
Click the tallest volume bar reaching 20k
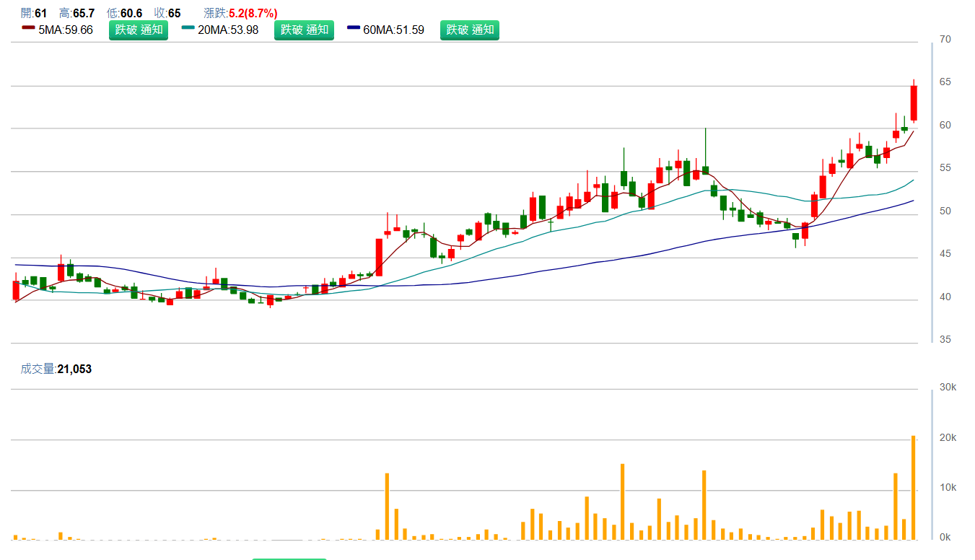914,487
